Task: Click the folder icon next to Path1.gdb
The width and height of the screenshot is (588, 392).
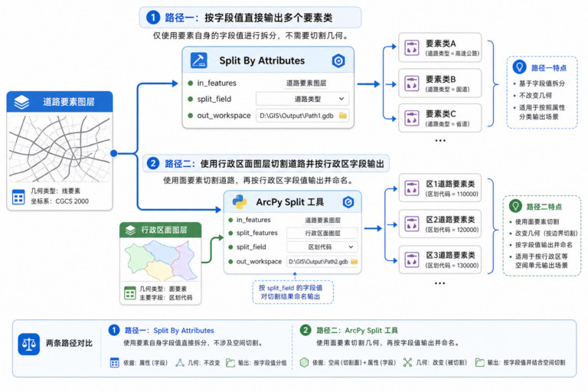Action: pyautogui.click(x=343, y=116)
